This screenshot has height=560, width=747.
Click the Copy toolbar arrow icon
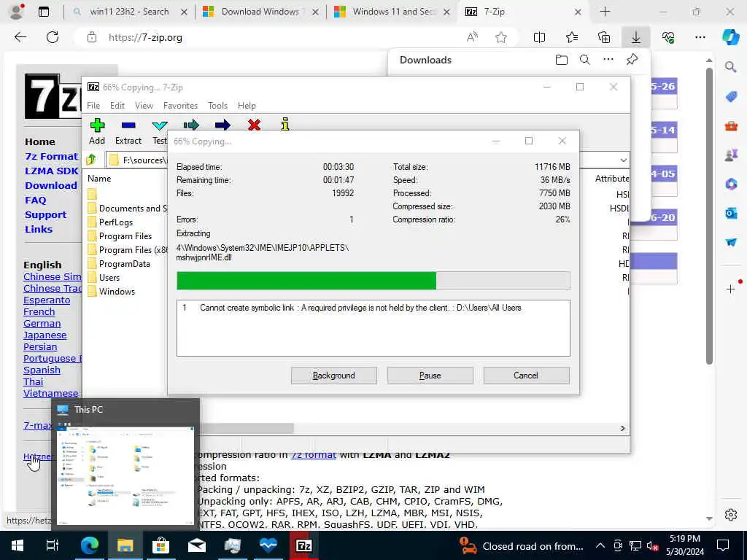coord(191,125)
